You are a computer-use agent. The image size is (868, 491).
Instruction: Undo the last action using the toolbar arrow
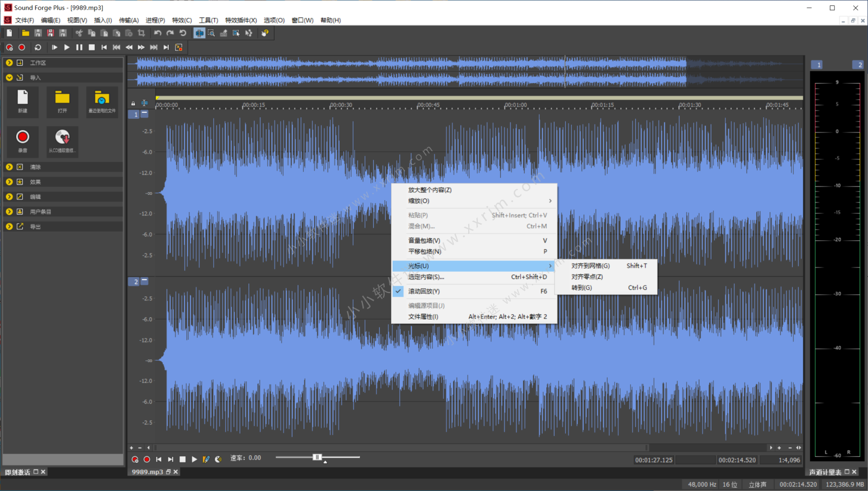(158, 33)
